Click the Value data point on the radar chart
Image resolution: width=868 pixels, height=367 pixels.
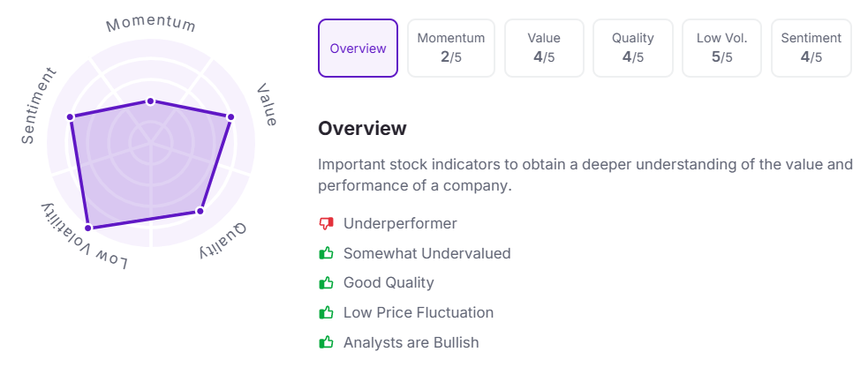point(231,116)
